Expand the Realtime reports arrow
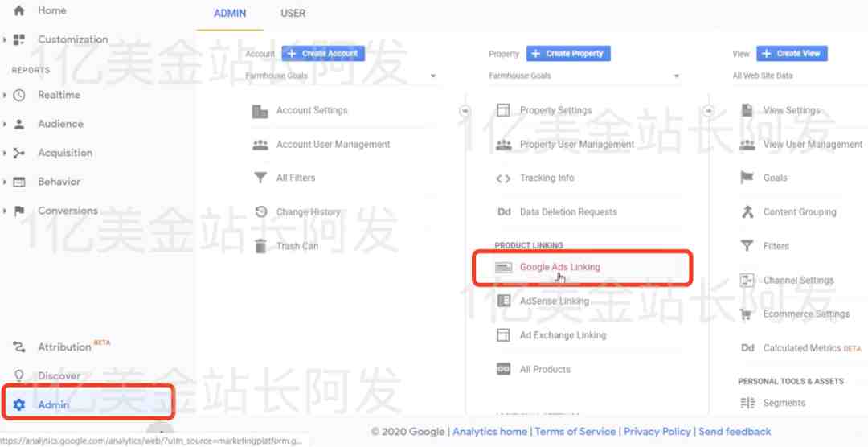The image size is (868, 447). tap(5, 96)
